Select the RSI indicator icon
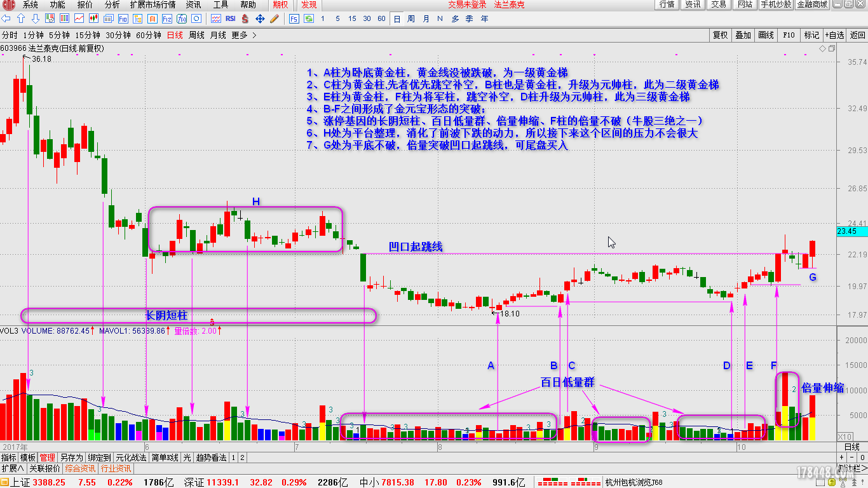 (231, 19)
